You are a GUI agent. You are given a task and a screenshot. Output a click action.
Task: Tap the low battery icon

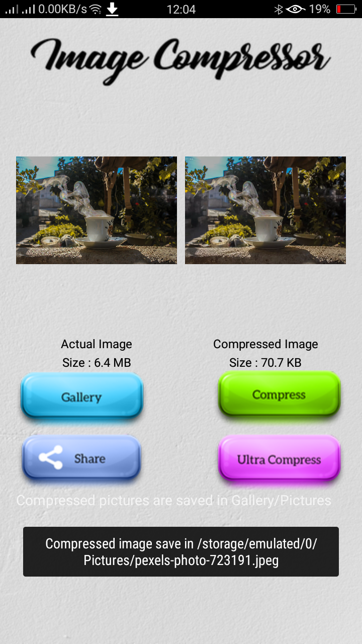346,9
